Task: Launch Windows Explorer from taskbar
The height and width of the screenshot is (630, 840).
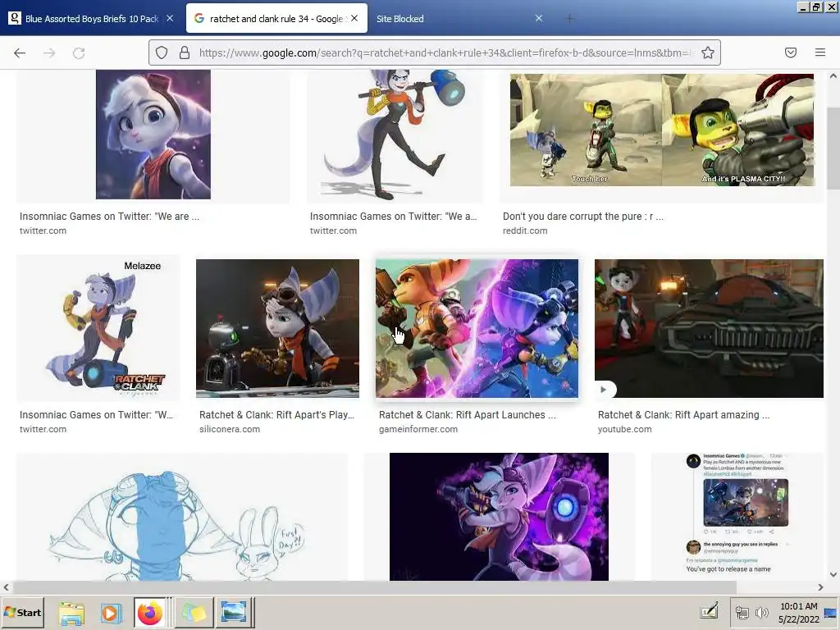Action: [71, 612]
